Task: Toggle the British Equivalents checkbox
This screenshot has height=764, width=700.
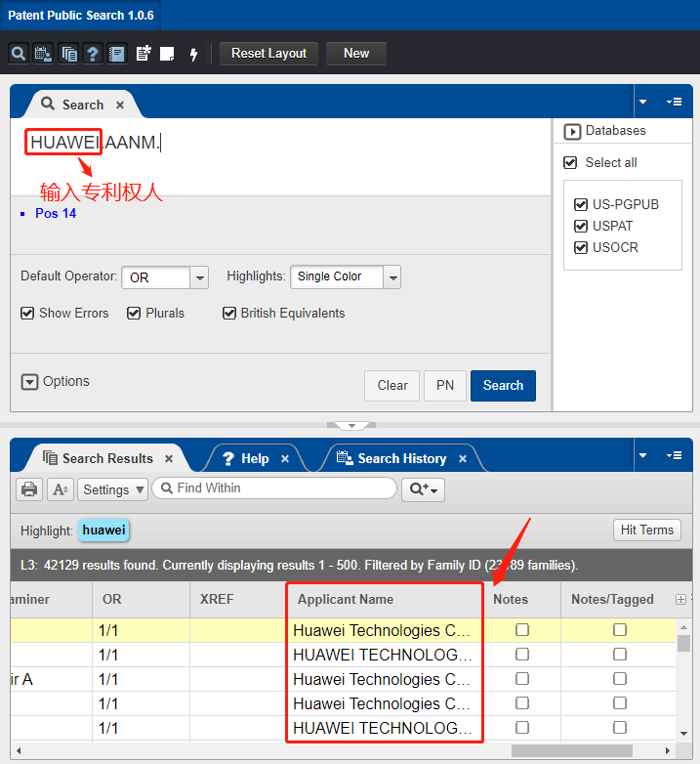Action: click(x=229, y=314)
